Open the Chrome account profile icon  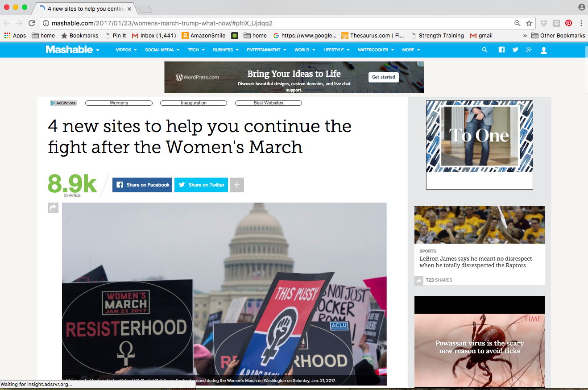581,7
